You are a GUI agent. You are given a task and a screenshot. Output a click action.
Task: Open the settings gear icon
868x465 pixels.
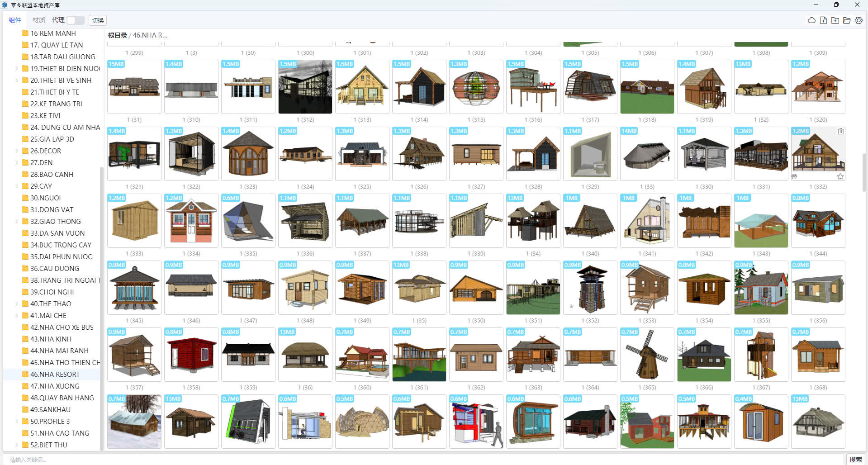click(x=859, y=20)
